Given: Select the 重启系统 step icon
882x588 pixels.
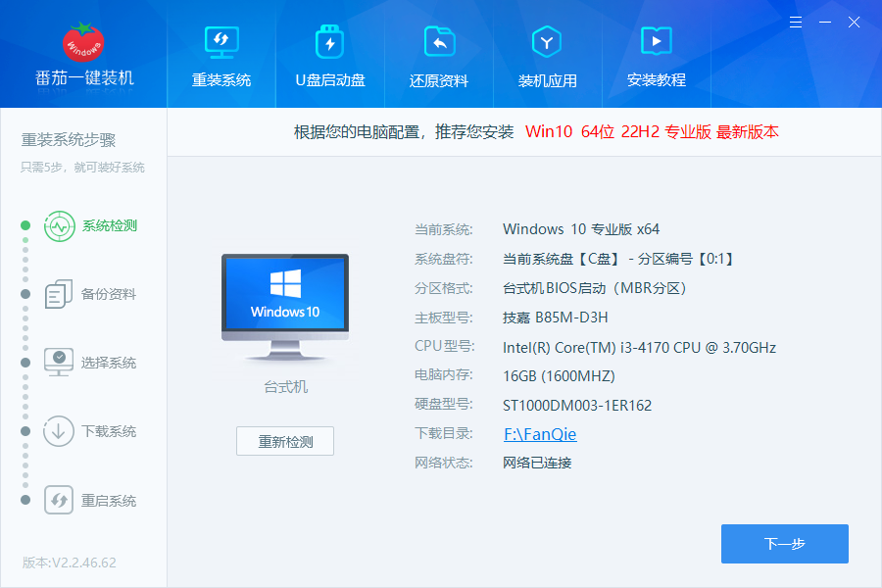Looking at the screenshot, I should pyautogui.click(x=59, y=500).
